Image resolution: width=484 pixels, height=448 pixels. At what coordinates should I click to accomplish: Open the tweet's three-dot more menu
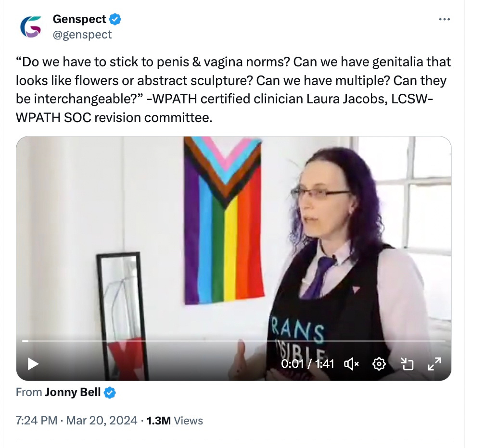tap(444, 19)
